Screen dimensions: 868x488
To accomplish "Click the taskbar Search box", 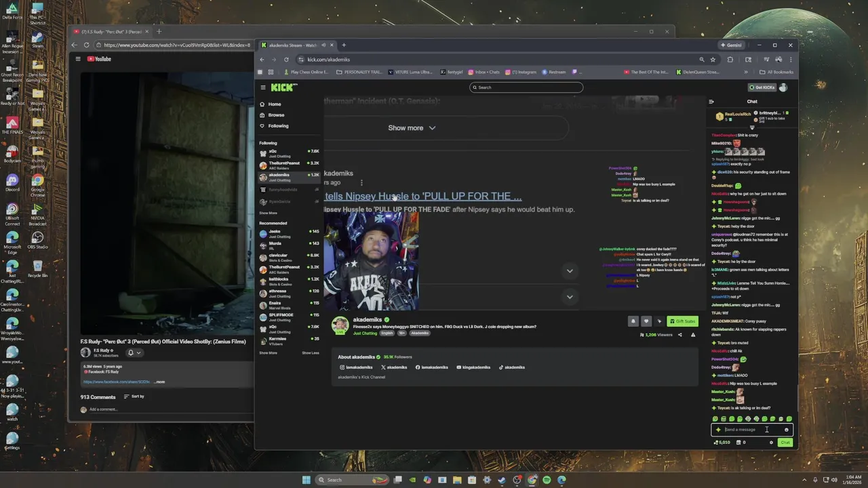I will point(351,480).
